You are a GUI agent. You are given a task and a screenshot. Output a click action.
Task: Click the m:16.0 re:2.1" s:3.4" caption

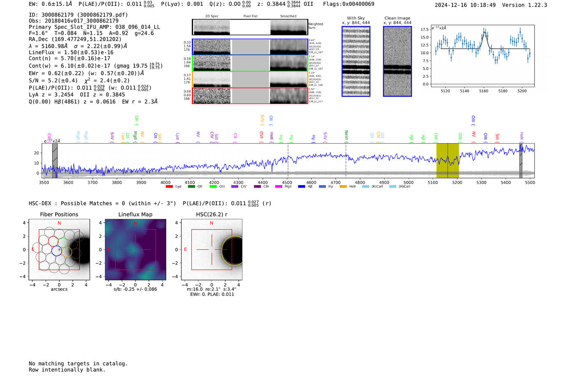click(x=211, y=289)
